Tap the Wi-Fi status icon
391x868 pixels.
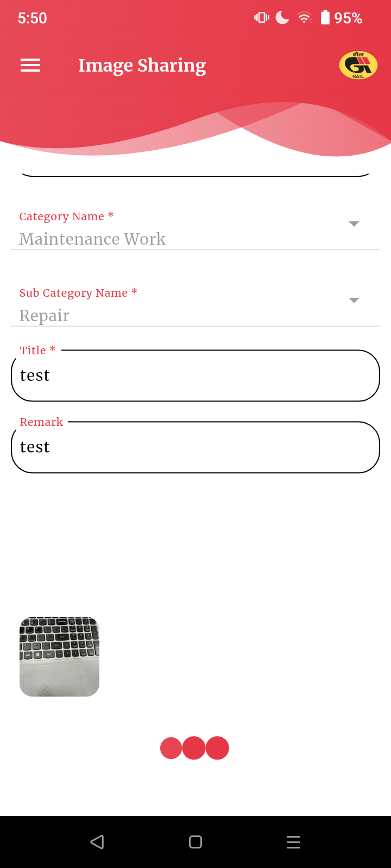point(305,18)
